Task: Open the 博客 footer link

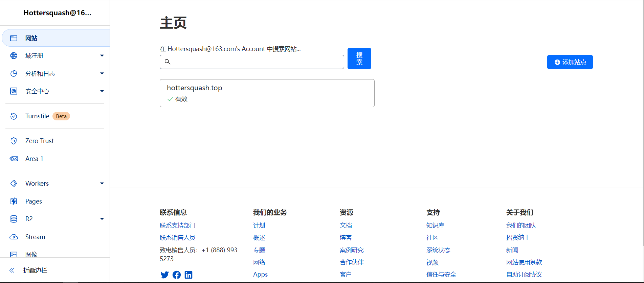Action: point(346,238)
